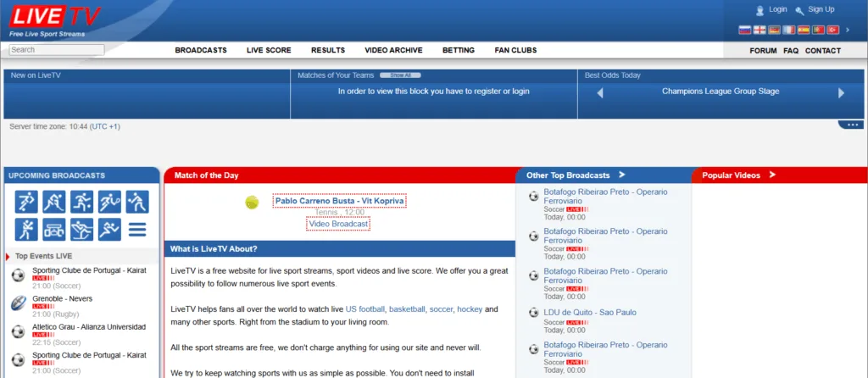The image size is (868, 378).
Task: Open the Login link
Action: point(777,9)
